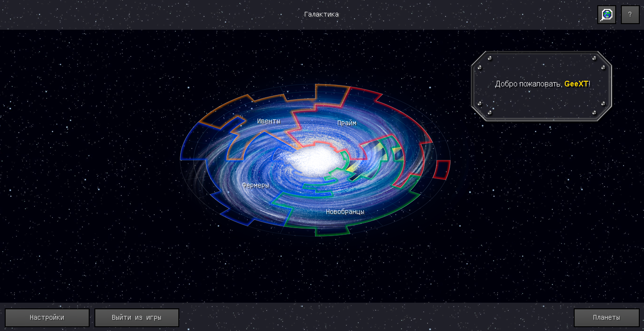Open the Планеты button
Image resolution: width=644 pixels, height=331 pixels.
point(606,318)
